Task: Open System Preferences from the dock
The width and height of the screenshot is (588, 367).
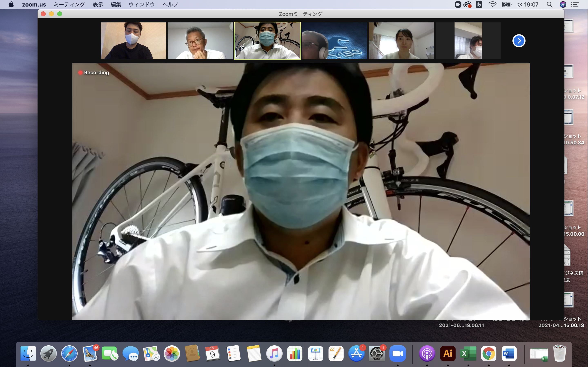Action: (377, 354)
